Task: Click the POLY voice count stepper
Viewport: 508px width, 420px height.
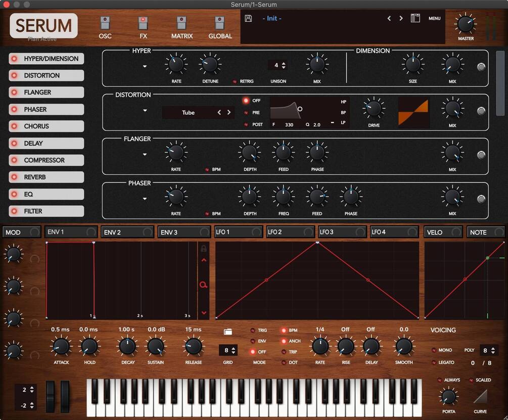Action: (493, 350)
